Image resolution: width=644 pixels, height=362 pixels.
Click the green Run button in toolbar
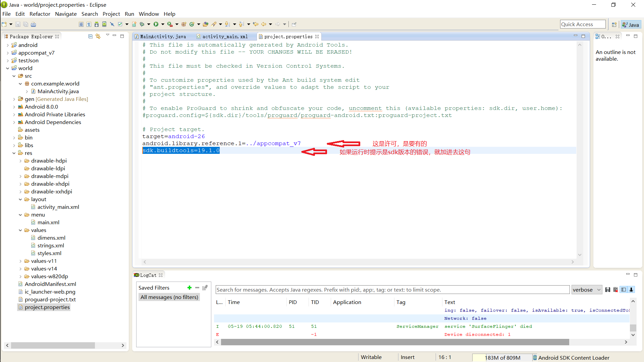[x=156, y=24]
